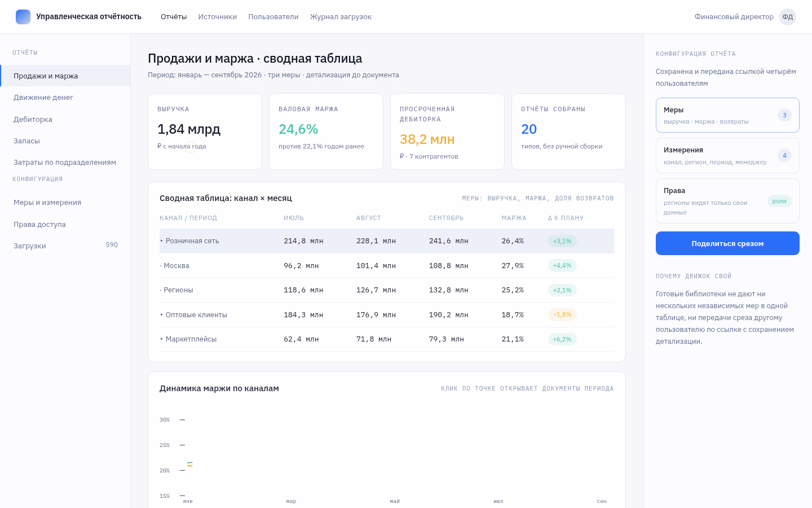The height and width of the screenshot is (508, 812).
Task: Open the Измерения configuration card
Action: click(727, 155)
